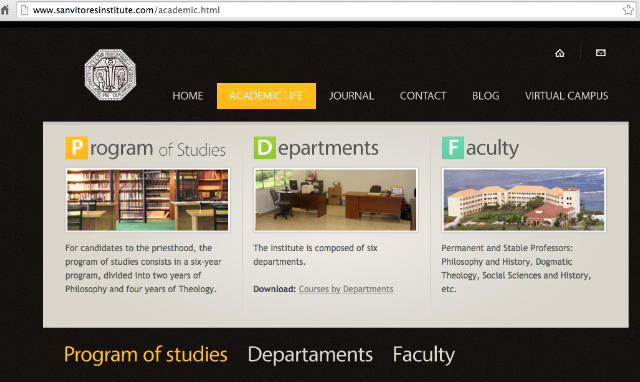
Task: Click text 'The Institute is composed of six'
Action: point(315,248)
